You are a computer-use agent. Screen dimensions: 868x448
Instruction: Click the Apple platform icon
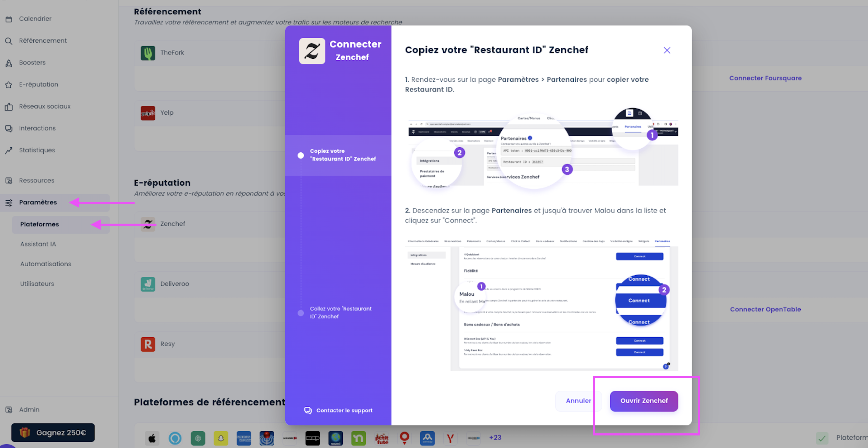tap(152, 438)
